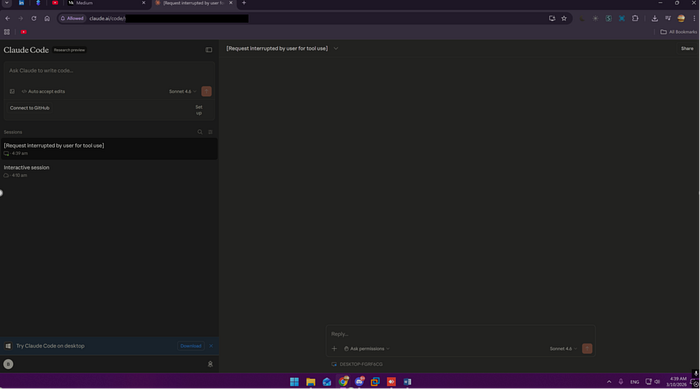Open the Chrome three-dot menu
Screen dimensions: 700x389
point(694,18)
